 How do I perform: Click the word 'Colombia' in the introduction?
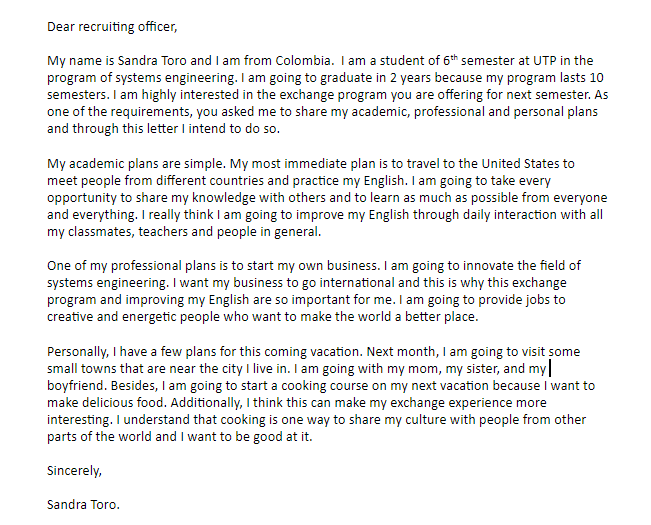[303, 61]
